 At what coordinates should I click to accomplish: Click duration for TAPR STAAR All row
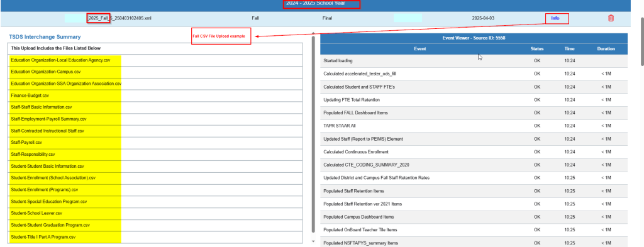click(606, 126)
